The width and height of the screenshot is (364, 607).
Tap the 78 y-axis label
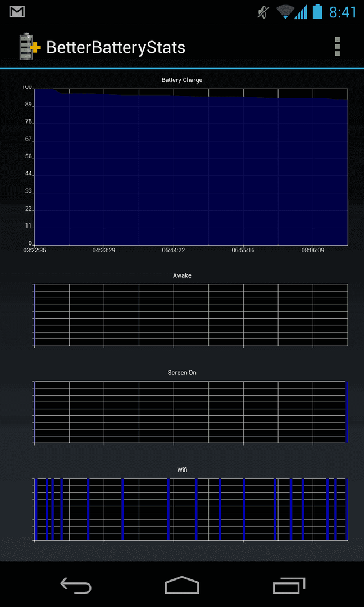tap(28, 122)
